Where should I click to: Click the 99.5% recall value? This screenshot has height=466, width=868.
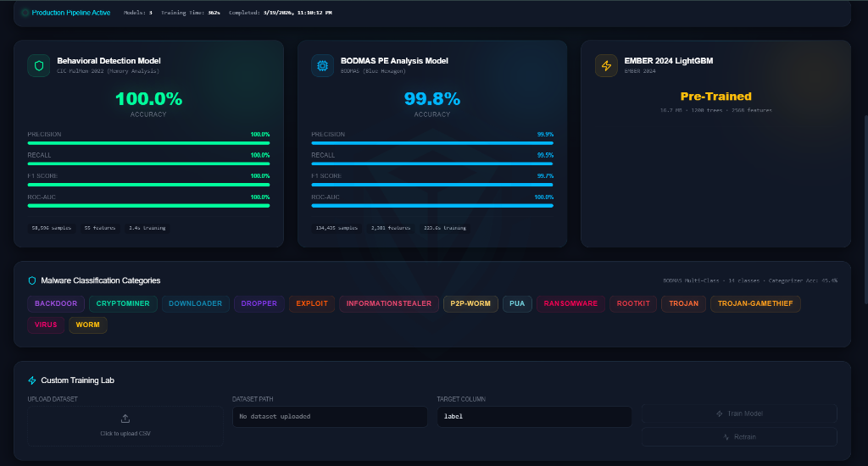pyautogui.click(x=545, y=156)
